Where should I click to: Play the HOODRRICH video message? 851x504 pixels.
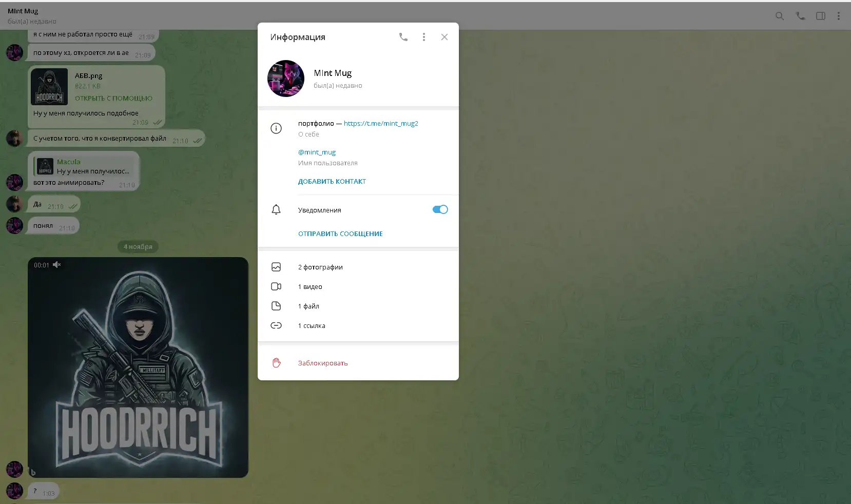[x=138, y=367]
